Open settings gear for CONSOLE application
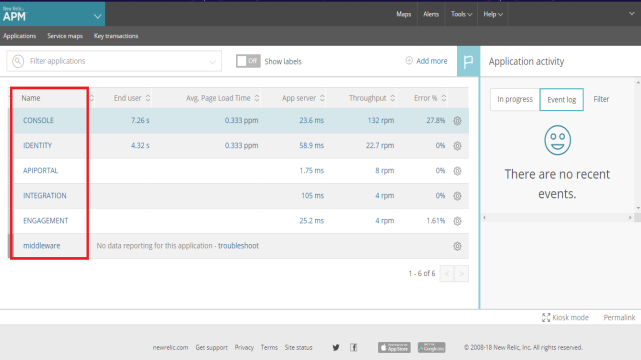This screenshot has height=360, width=641. (457, 121)
